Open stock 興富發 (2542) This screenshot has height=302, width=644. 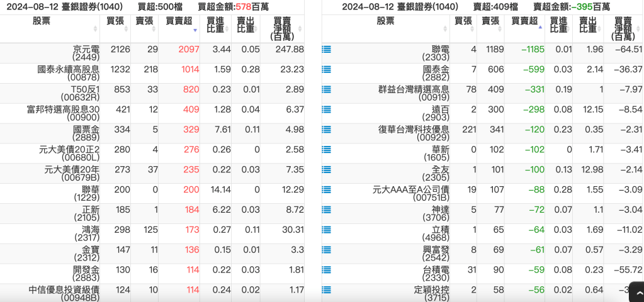(x=436, y=254)
